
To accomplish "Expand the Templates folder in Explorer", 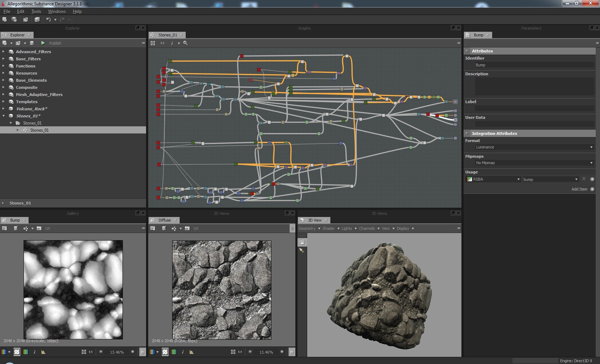I will coord(4,102).
